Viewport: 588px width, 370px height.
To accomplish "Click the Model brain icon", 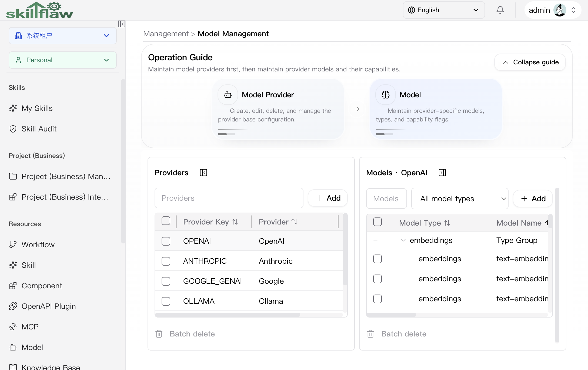I will (386, 95).
